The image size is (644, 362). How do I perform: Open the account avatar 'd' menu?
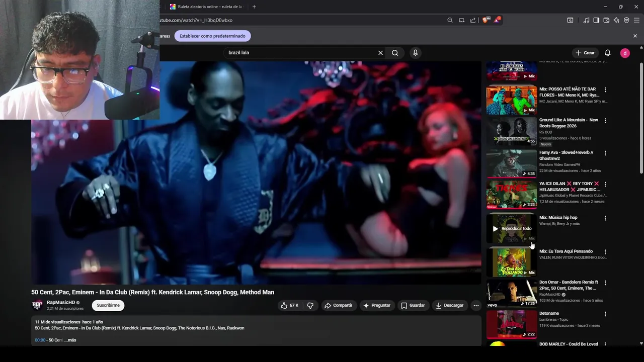(625, 53)
